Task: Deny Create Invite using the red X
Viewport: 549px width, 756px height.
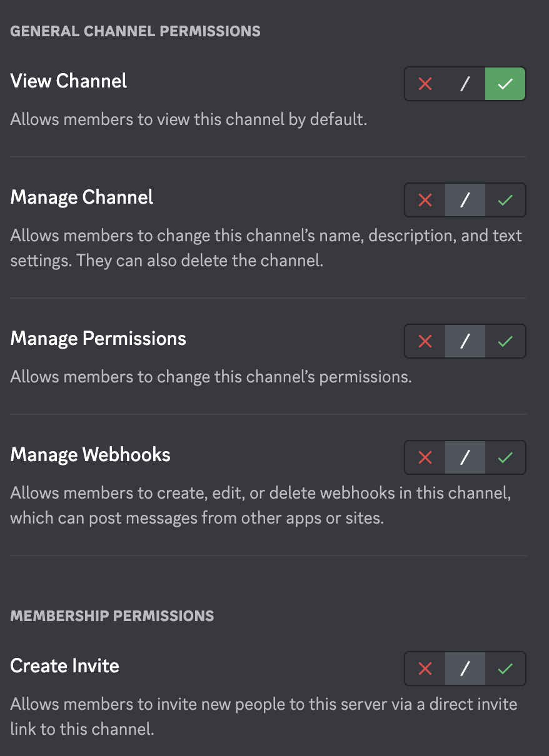Action: 425,669
